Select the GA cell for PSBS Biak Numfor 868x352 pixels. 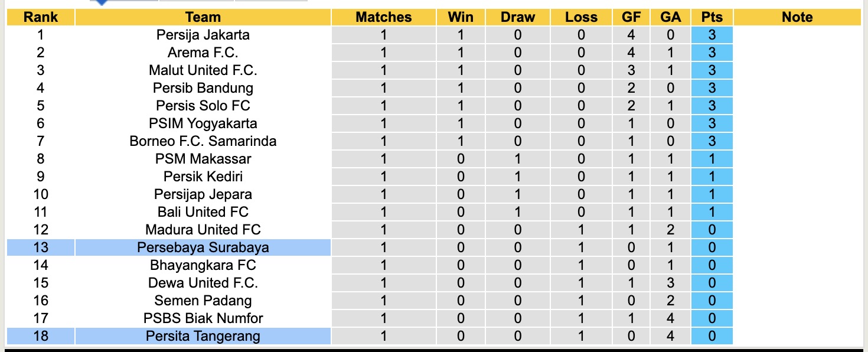point(670,318)
